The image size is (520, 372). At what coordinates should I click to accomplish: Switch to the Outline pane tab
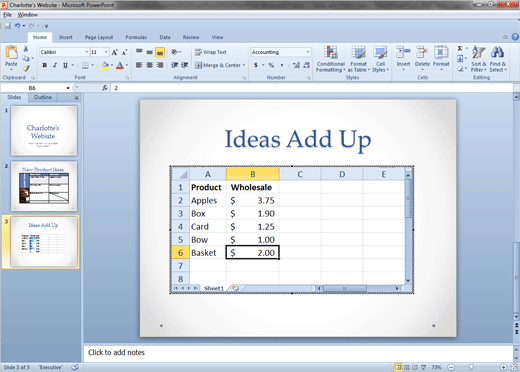(x=43, y=97)
